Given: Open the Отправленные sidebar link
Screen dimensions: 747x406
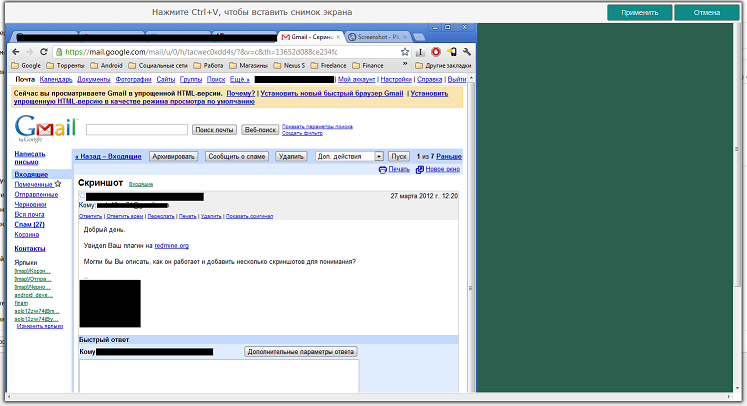Looking at the screenshot, I should (36, 194).
